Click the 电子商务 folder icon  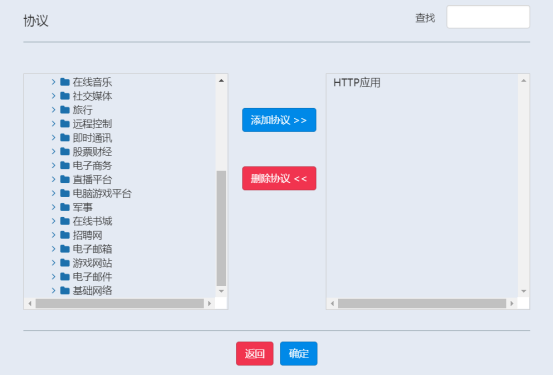coord(65,165)
